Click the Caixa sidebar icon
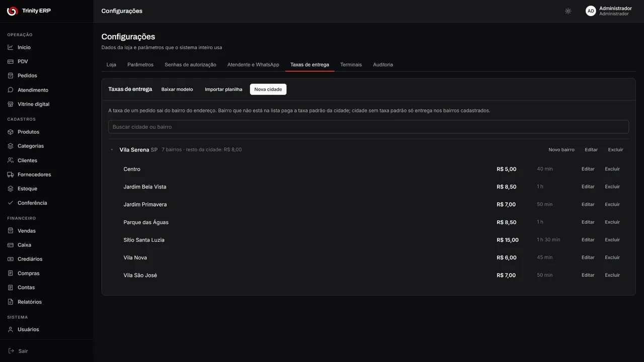The width and height of the screenshot is (644, 362). pos(11,245)
